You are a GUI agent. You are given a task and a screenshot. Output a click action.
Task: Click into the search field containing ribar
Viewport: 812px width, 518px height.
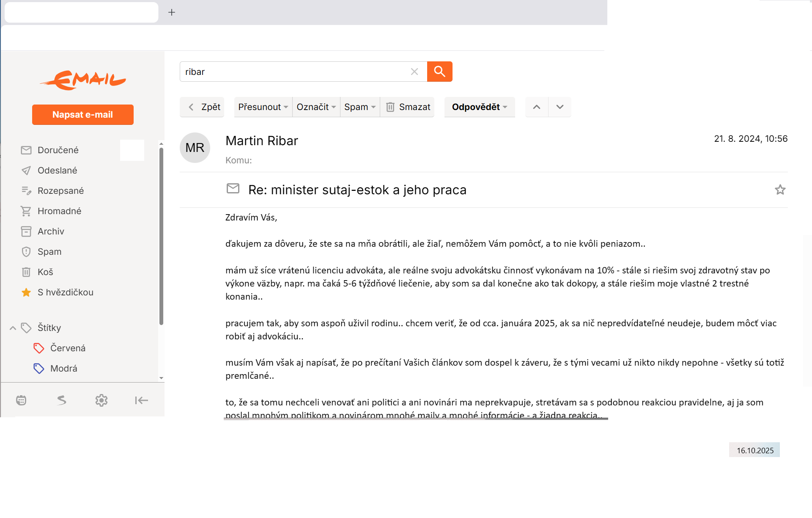(x=292, y=72)
